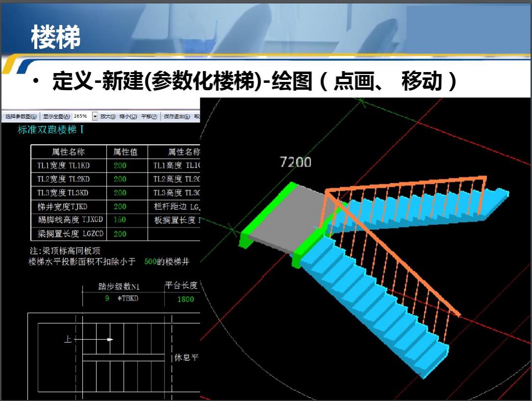Click the 放大(I) zoom in button
The image size is (532, 401).
[108, 117]
